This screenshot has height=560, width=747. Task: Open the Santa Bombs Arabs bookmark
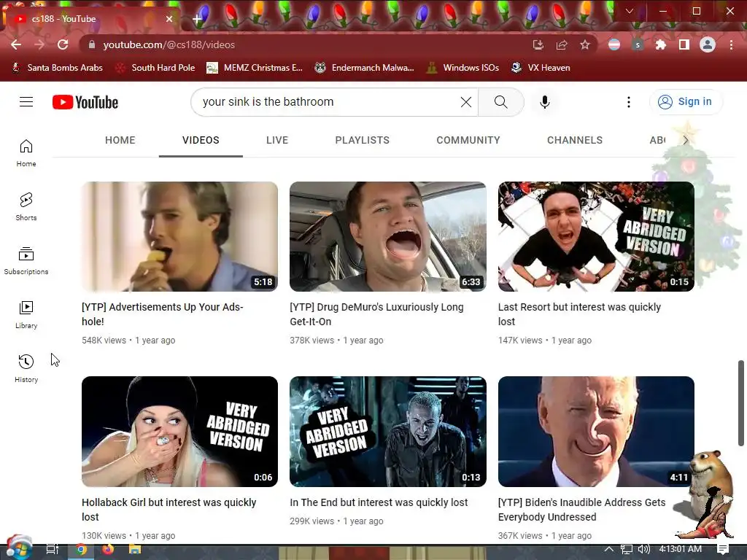point(57,68)
